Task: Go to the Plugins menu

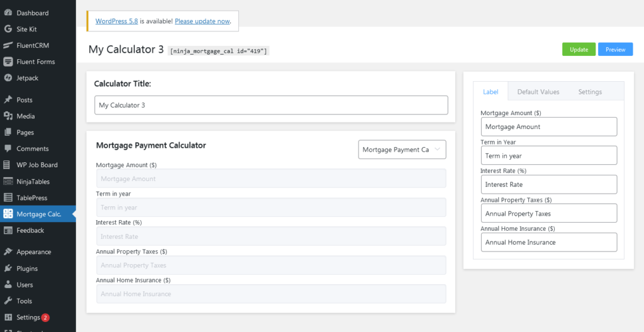Action: tap(38, 268)
